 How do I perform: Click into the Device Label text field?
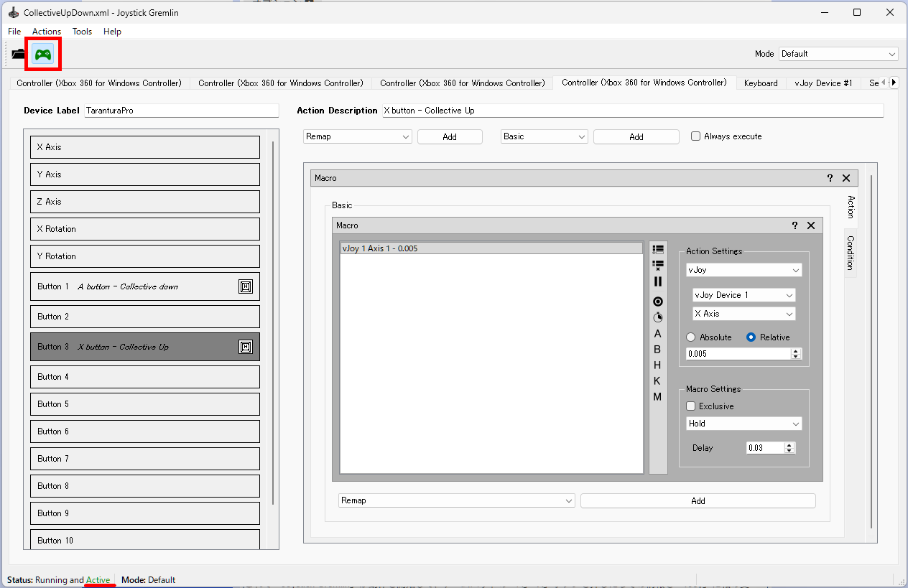(x=181, y=111)
